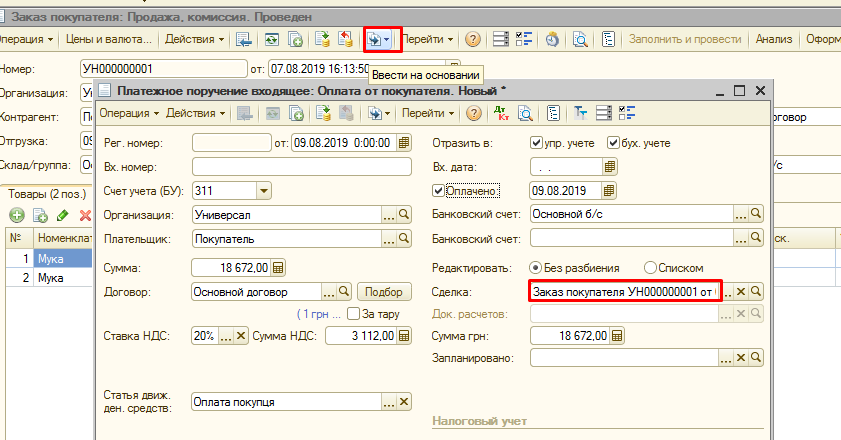
Task: Click the Подбор button
Action: [x=383, y=291]
